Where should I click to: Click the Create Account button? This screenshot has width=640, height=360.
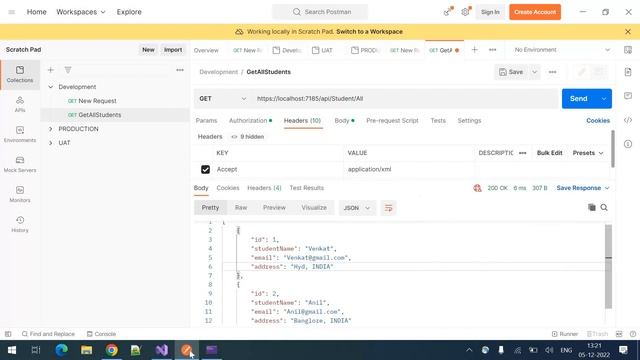535,12
